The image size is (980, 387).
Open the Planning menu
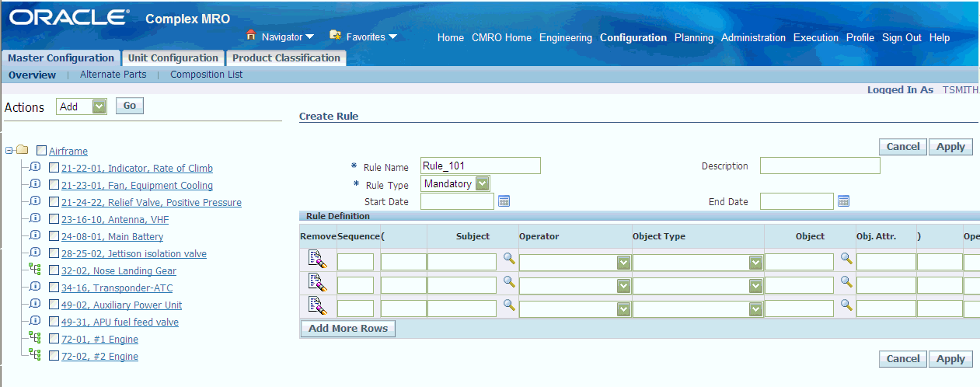[694, 37]
